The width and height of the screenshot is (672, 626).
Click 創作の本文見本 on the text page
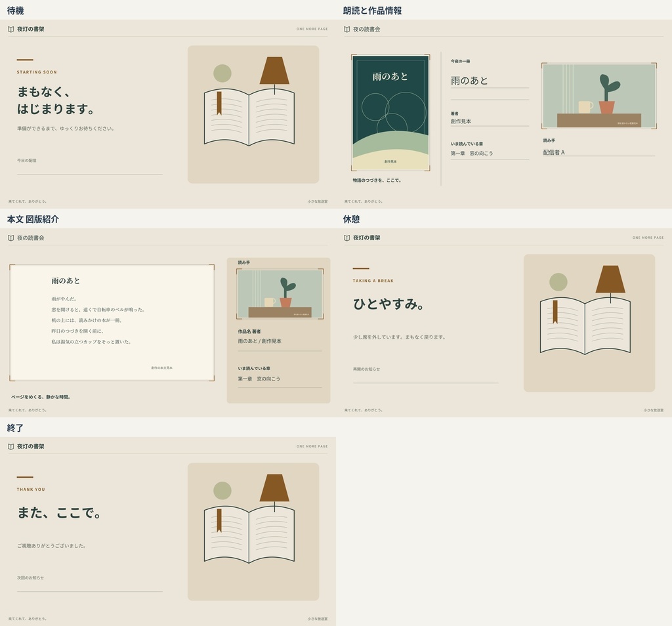click(162, 368)
